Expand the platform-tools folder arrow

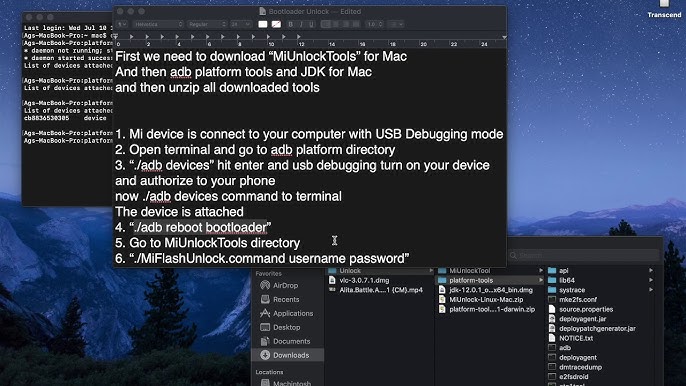pyautogui.click(x=541, y=281)
